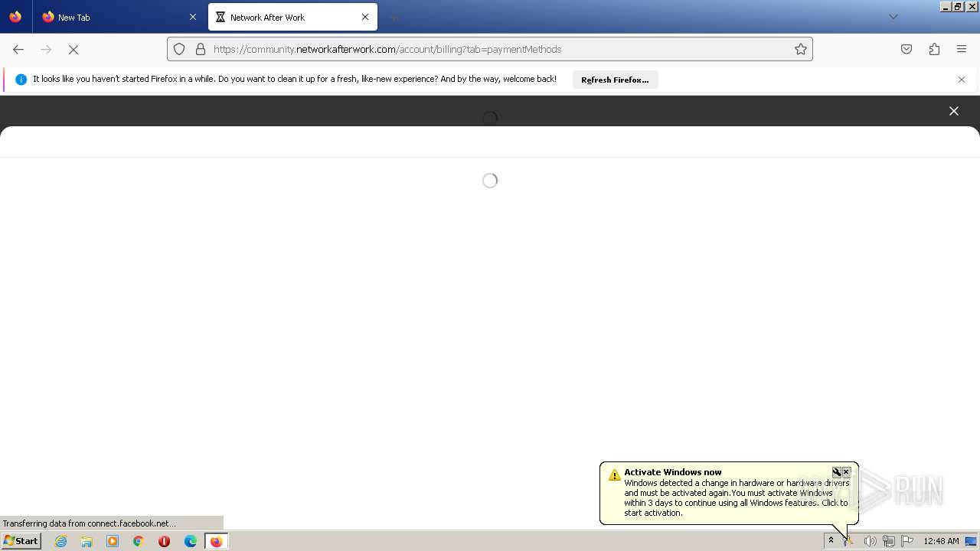
Task: Select the Network After Work tab
Action: (x=292, y=17)
